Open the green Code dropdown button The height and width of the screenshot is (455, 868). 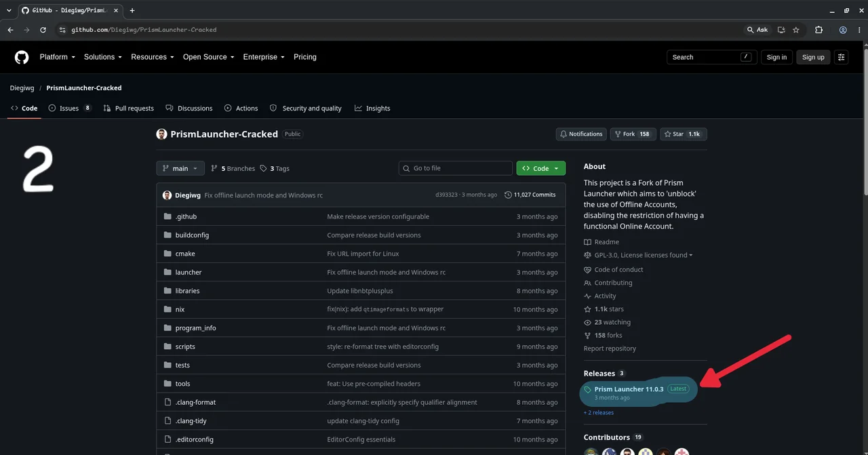(540, 168)
